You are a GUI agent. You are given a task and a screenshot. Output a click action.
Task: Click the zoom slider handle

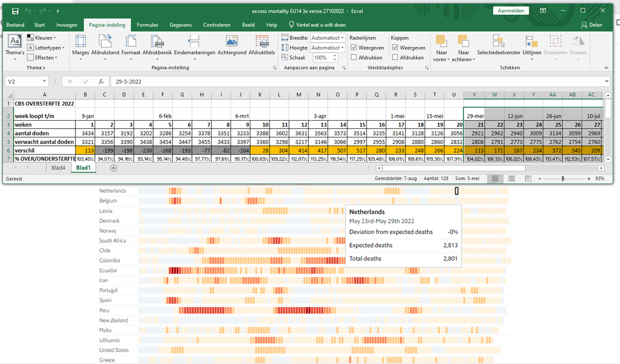point(563,179)
